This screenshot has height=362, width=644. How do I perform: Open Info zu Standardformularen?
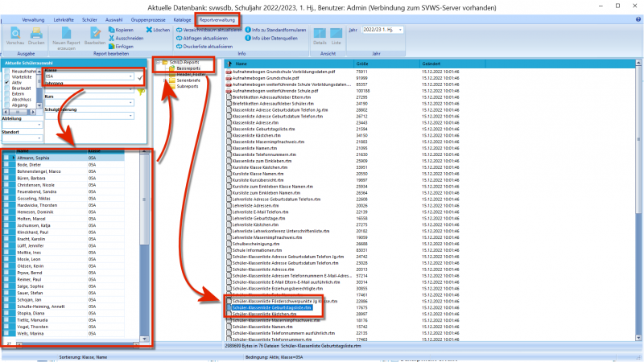275,30
